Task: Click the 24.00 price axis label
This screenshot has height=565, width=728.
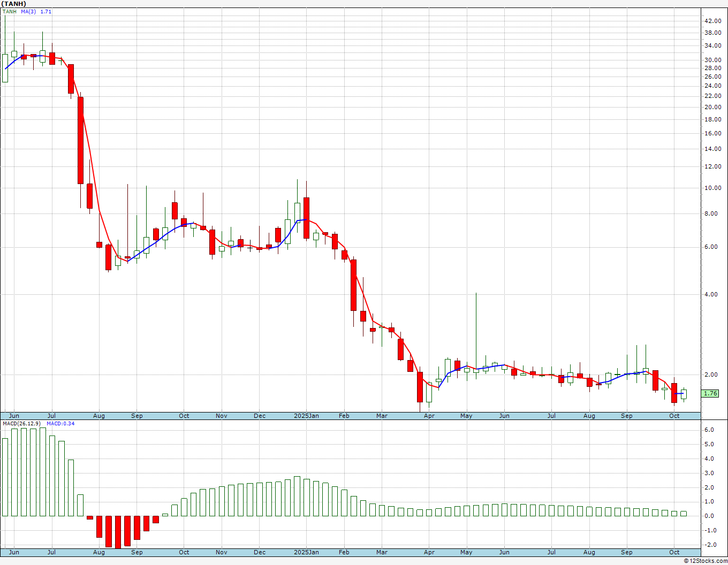Action: point(712,86)
